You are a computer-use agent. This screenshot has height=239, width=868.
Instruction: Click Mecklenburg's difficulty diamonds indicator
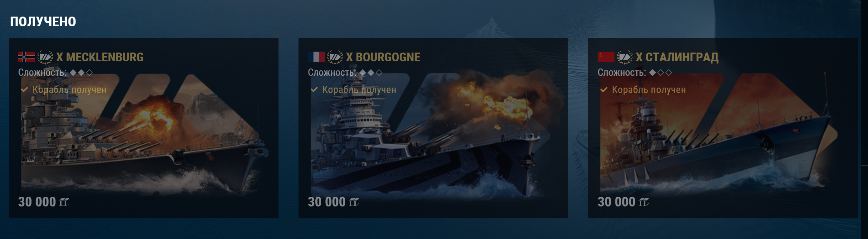[81, 73]
